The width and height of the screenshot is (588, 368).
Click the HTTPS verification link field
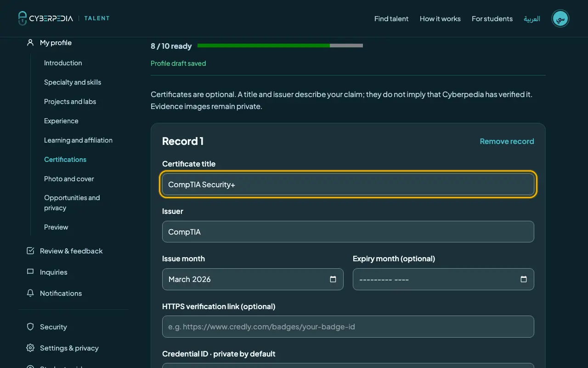(348, 327)
